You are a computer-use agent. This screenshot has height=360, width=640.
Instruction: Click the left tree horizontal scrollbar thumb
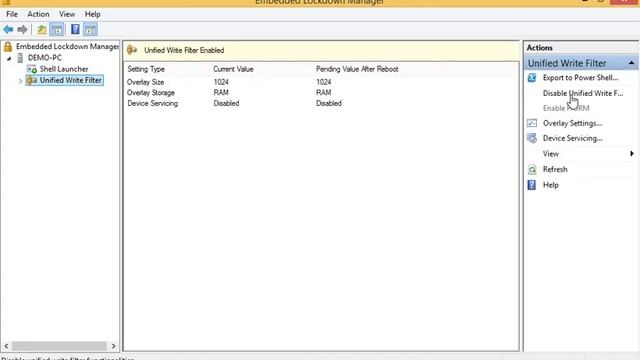pos(60,346)
